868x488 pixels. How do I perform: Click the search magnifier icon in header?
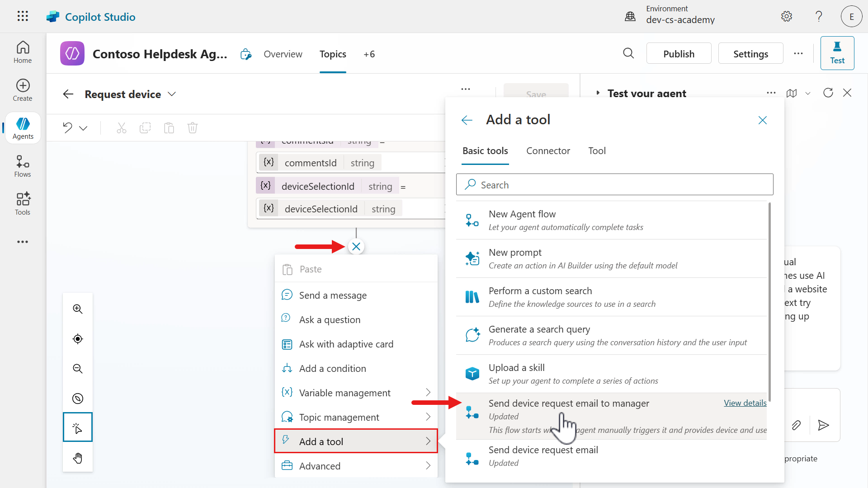tap(628, 54)
